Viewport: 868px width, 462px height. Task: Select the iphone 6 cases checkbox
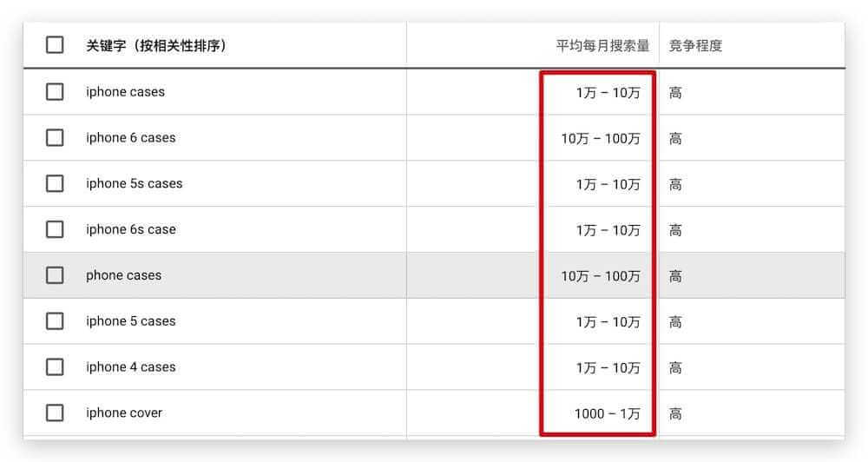[55, 138]
